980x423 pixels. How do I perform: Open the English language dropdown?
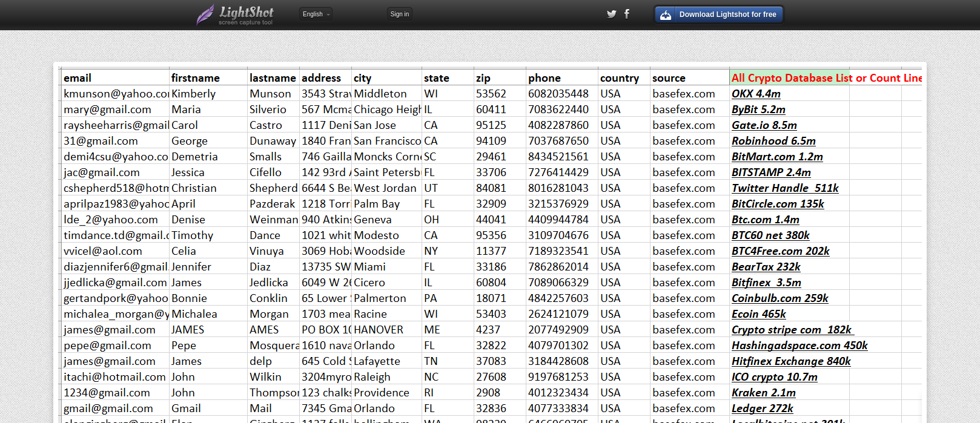click(316, 14)
